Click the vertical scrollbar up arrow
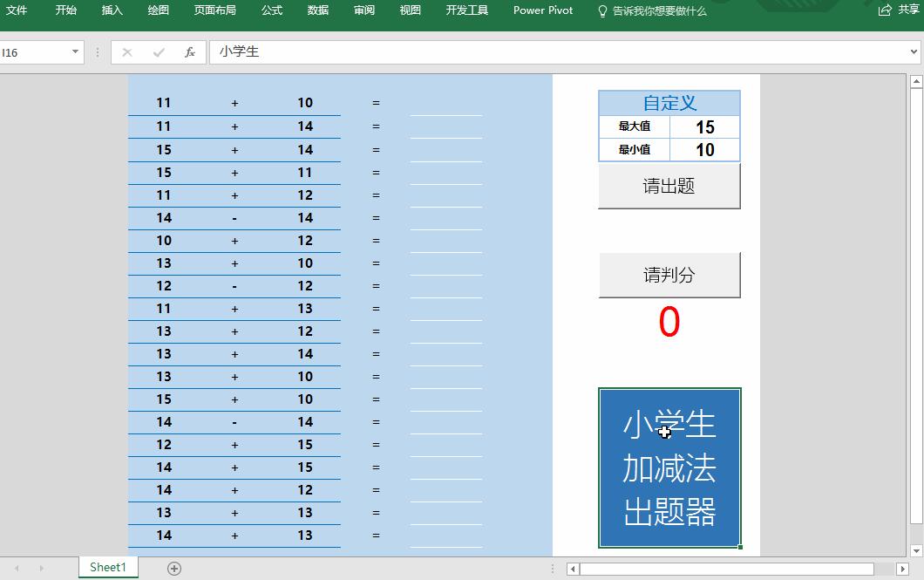924x580 pixels. tap(916, 79)
